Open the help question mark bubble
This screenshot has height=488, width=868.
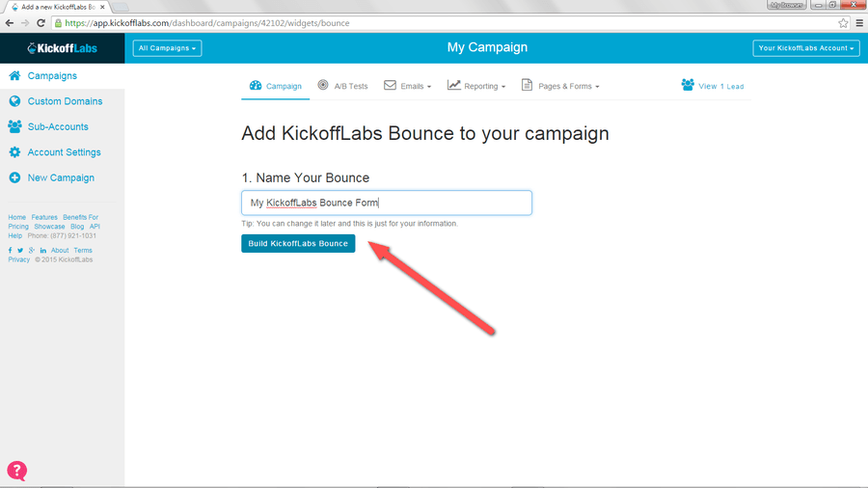17,471
